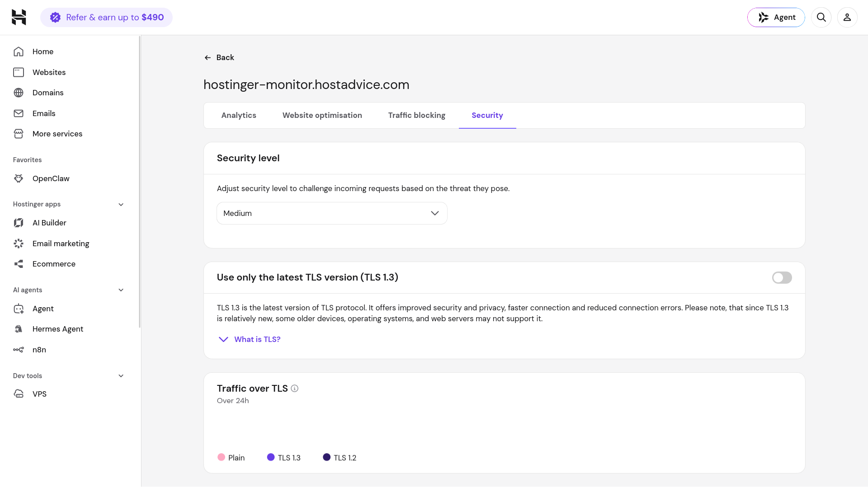Click the AI Builder icon
The image size is (868, 487).
(19, 223)
